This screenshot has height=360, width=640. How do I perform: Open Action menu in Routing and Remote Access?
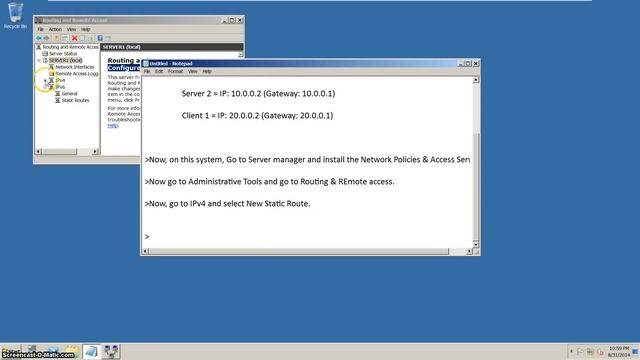coord(55,29)
